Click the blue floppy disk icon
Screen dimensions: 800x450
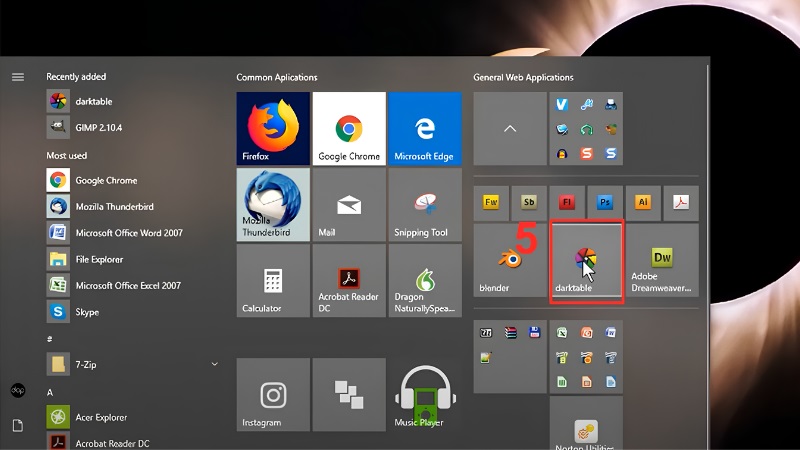pyautogui.click(x=535, y=333)
